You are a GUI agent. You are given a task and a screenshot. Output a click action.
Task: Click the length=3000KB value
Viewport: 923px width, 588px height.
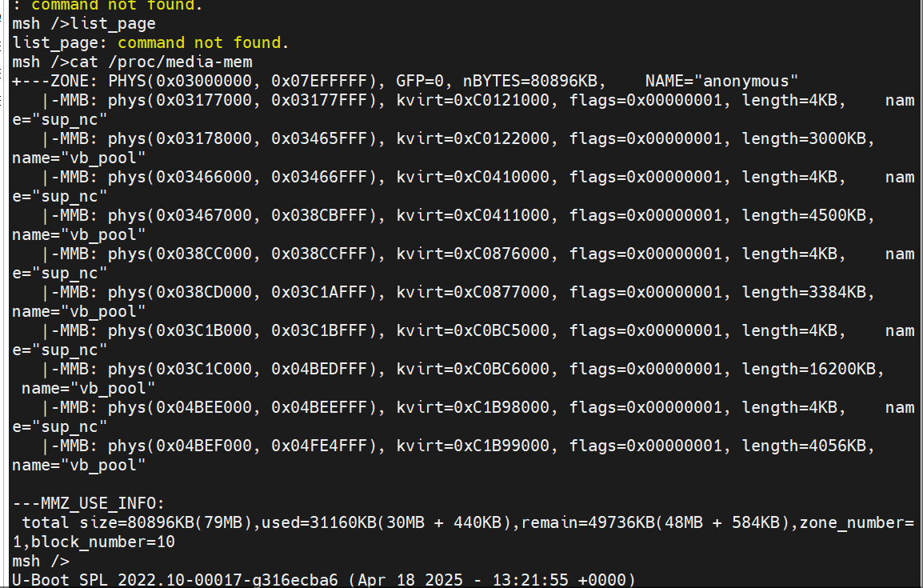click(x=808, y=139)
